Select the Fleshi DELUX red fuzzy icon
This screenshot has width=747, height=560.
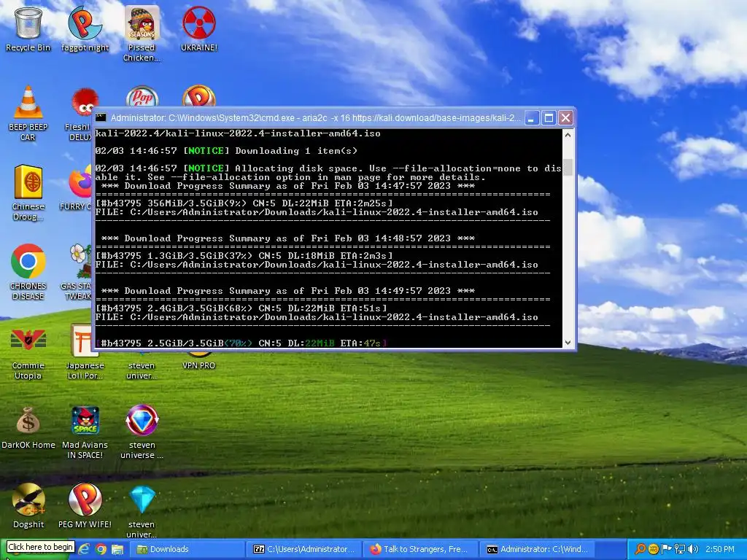tap(82, 114)
